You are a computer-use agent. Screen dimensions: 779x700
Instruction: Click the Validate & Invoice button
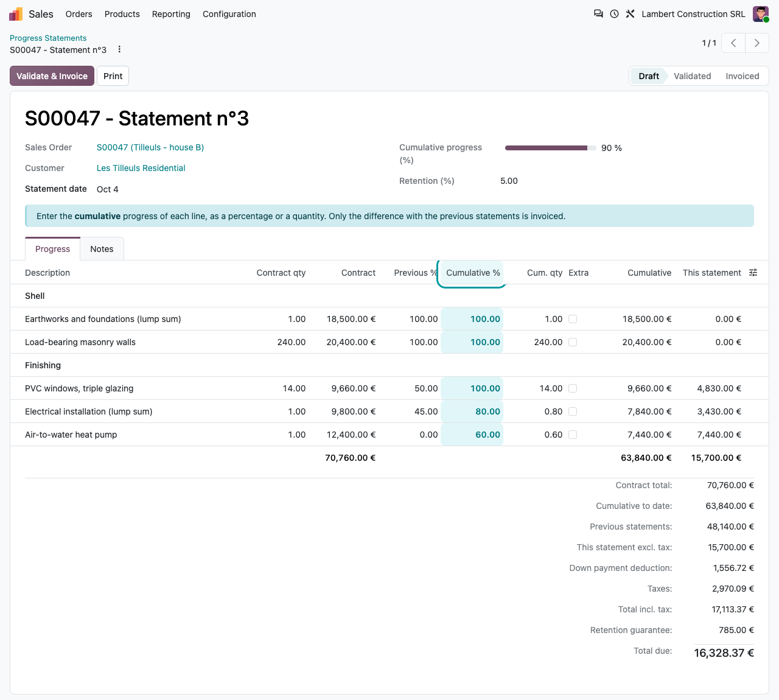(x=52, y=76)
